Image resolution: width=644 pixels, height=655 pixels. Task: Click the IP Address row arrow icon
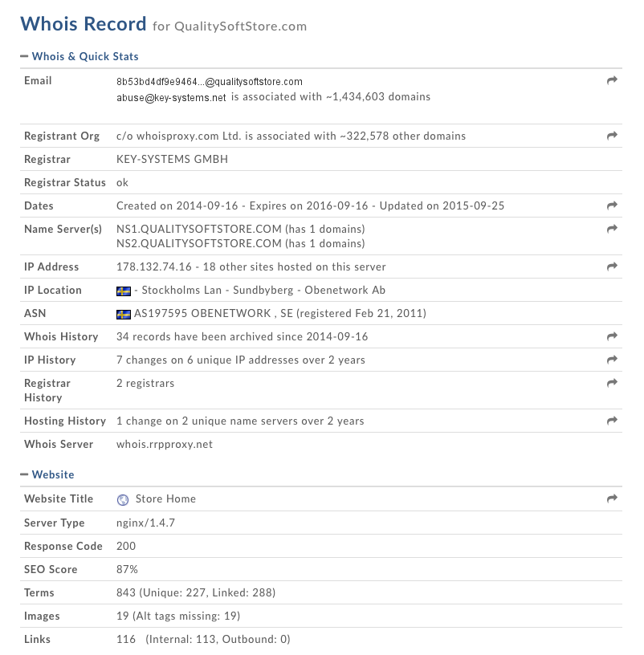coord(612,267)
